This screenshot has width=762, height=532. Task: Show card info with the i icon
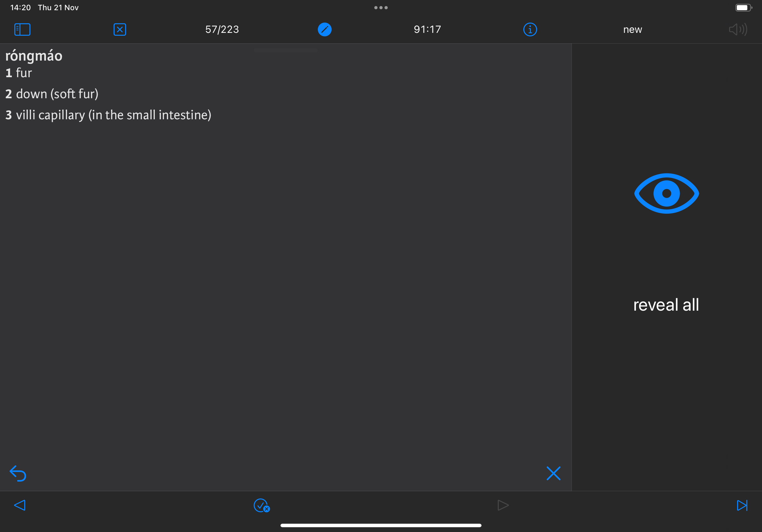(530, 30)
